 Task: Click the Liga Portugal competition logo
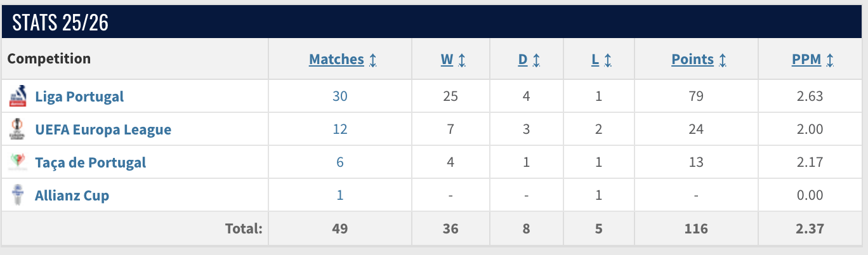pyautogui.click(x=17, y=96)
